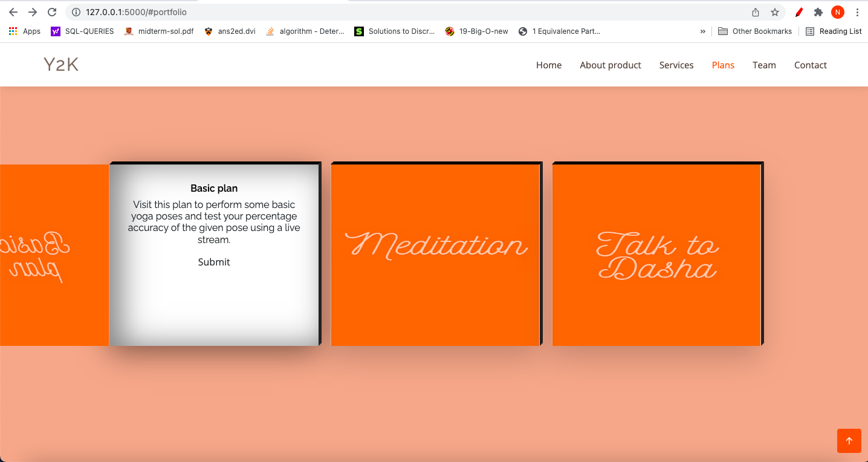The width and height of the screenshot is (868, 462).
Task: Click the address bar URL
Action: (136, 12)
